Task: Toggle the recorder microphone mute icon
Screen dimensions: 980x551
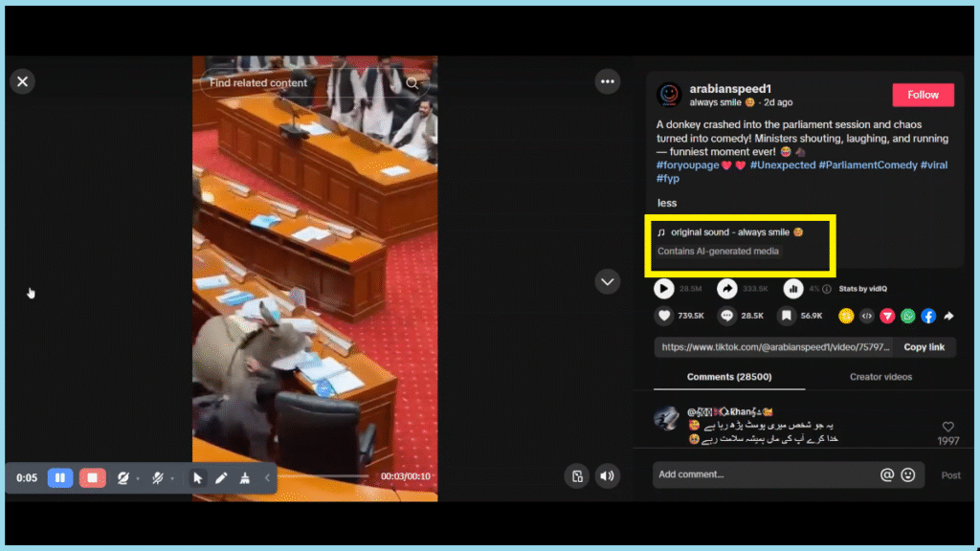Action: click(x=158, y=478)
